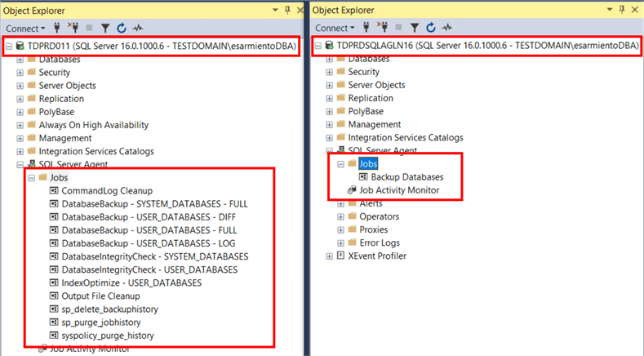The width and height of the screenshot is (644, 356).
Task: Select Server Objects folder in right panel
Action: coord(376,85)
